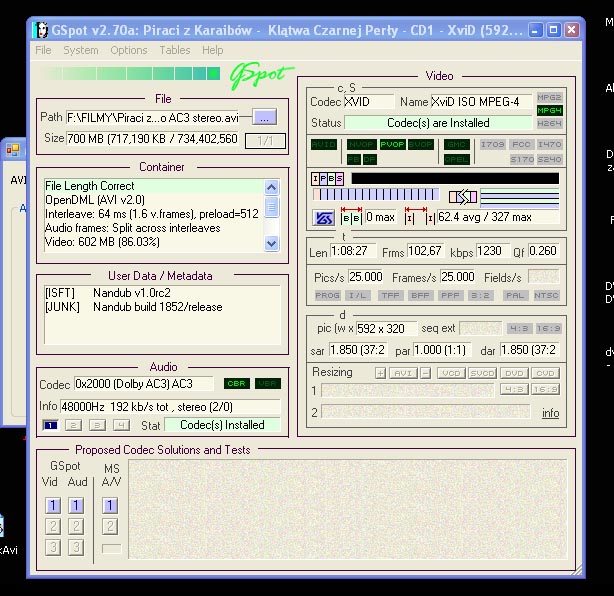Screen dimensions: 614x596
Task: Click the frame reorder arrows icon
Action: [x=462, y=196]
